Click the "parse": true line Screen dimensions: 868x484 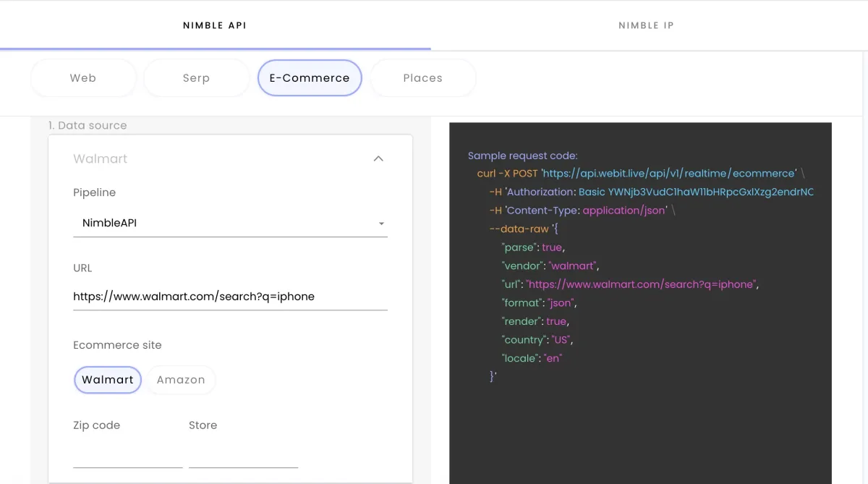(532, 247)
